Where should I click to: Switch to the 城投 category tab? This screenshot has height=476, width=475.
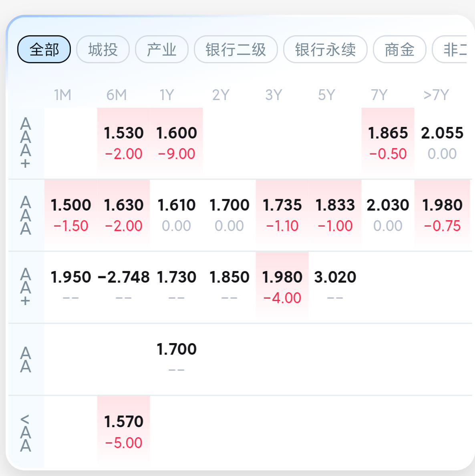[x=103, y=50]
